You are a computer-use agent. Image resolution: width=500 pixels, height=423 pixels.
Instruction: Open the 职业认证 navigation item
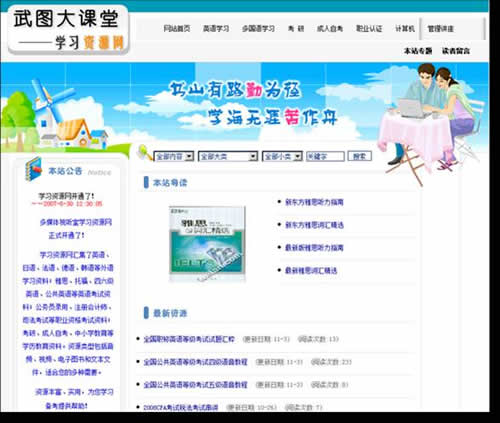pyautogui.click(x=369, y=29)
